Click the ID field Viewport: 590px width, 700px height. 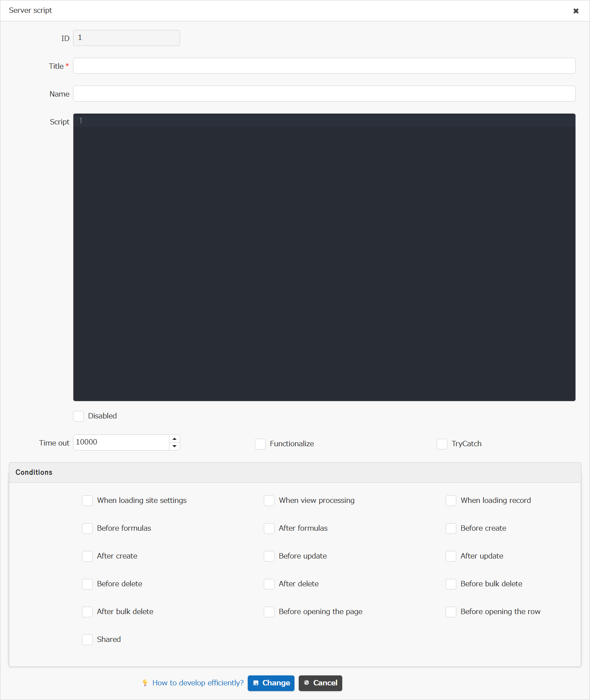tap(126, 38)
